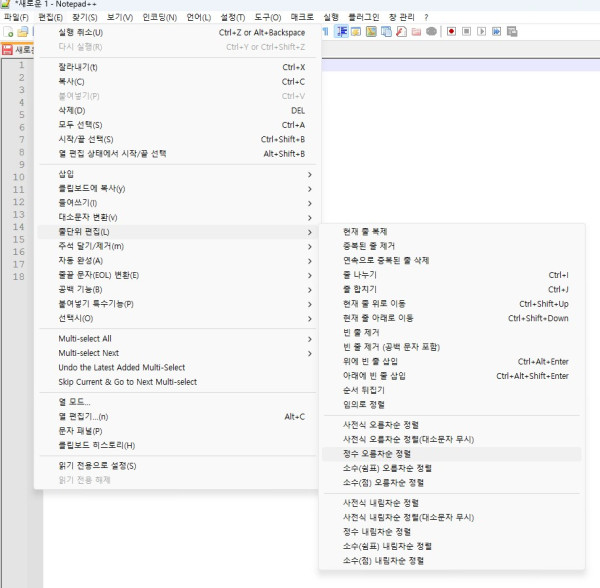600x588 pixels.
Task: Open the 인코딩(N) menu
Action: (x=160, y=18)
